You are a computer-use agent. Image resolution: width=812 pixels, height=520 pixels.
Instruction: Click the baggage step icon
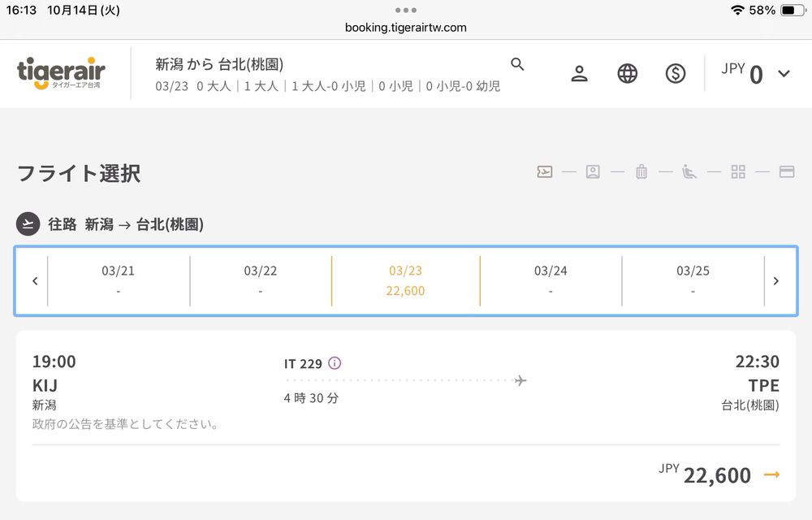[641, 171]
